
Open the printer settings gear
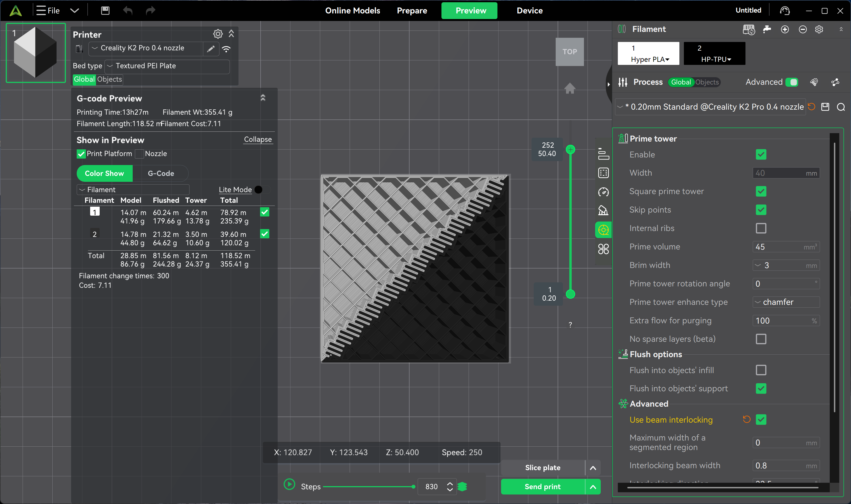coord(218,34)
